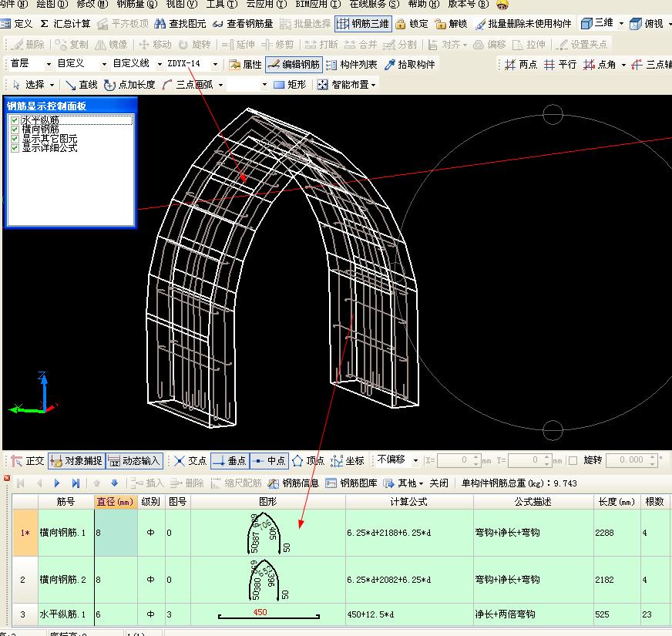Go to next rebar record arrow

pos(57,483)
